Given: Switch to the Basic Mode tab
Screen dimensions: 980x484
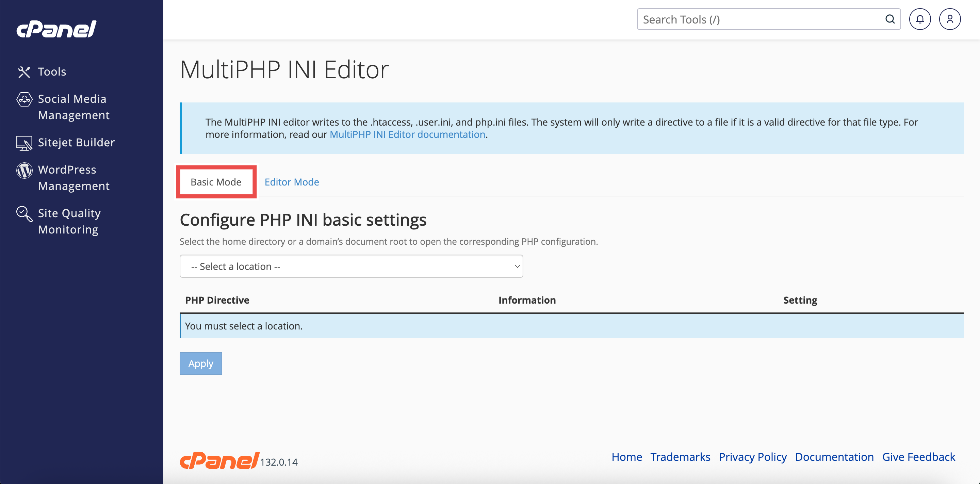Looking at the screenshot, I should pos(216,182).
